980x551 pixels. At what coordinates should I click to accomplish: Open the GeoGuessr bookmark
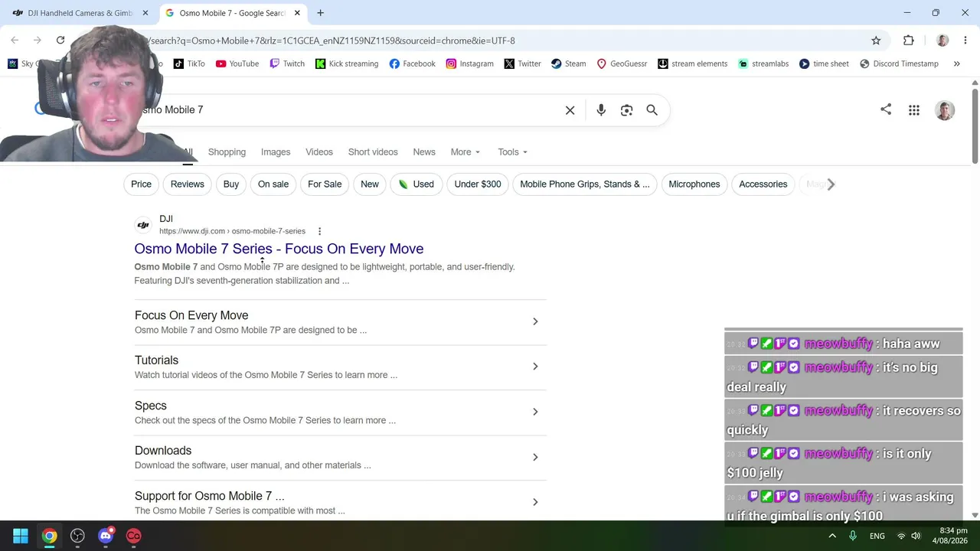pyautogui.click(x=622, y=64)
